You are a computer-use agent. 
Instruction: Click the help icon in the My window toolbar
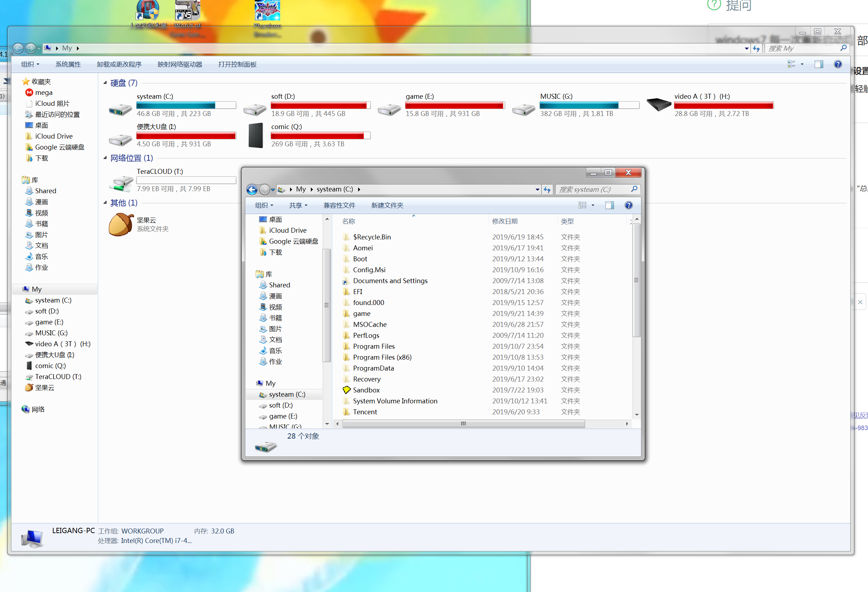838,64
